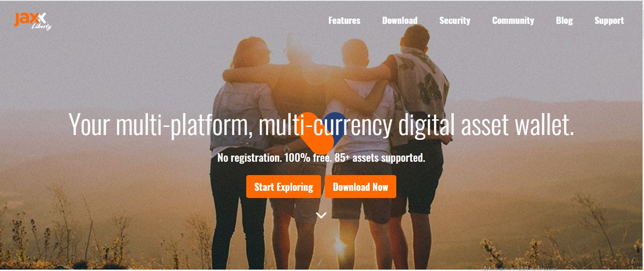The height and width of the screenshot is (271, 644).
Task: Click the Download Now button
Action: 361,187
